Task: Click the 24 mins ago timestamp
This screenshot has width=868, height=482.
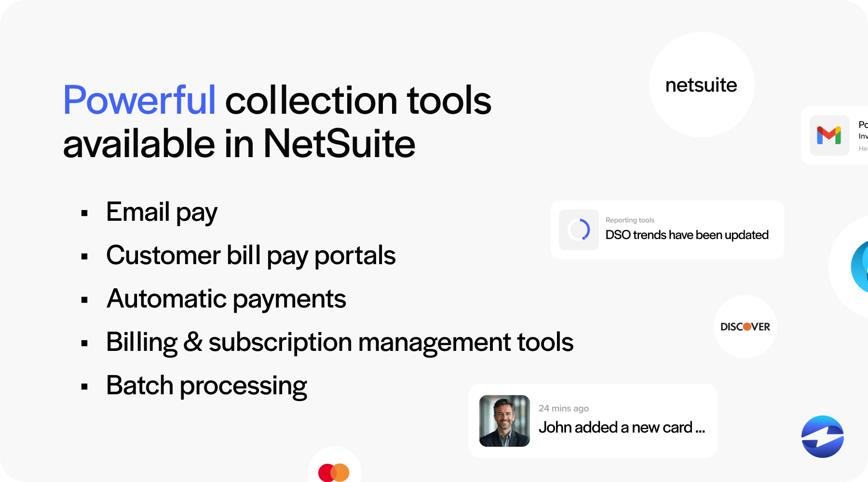Action: (x=564, y=408)
